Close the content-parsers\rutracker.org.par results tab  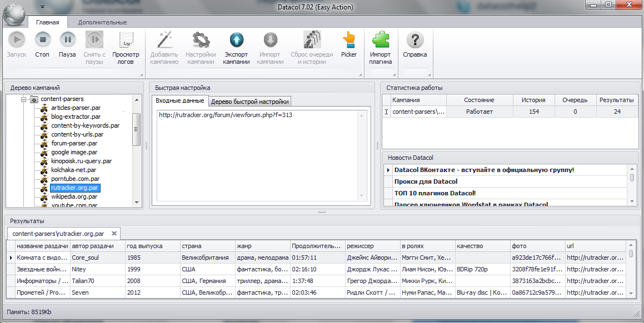pyautogui.click(x=114, y=234)
